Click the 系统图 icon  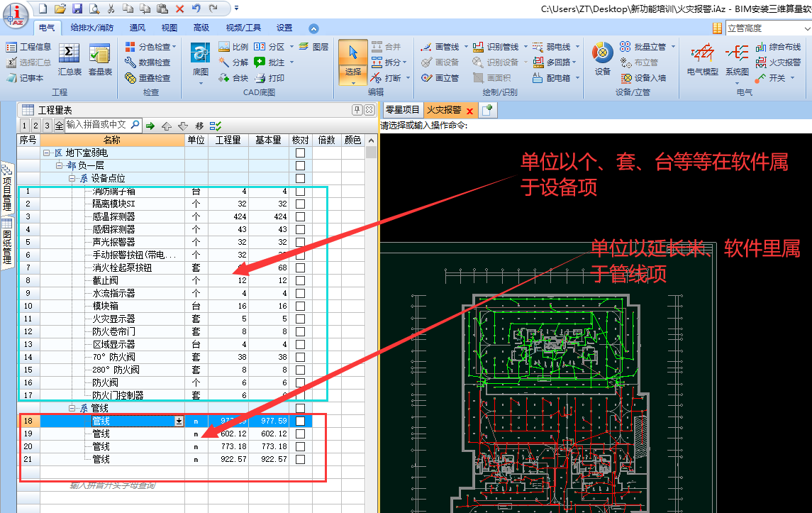click(x=737, y=59)
